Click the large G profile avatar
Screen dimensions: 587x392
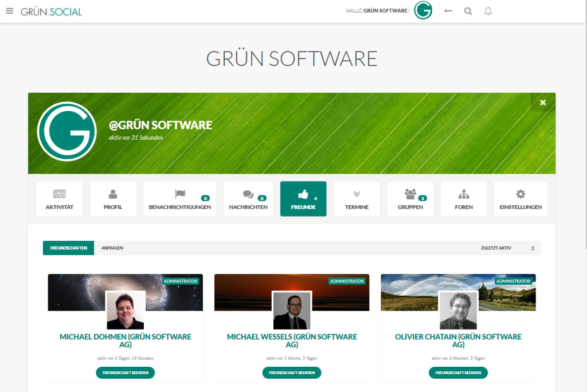tap(67, 131)
